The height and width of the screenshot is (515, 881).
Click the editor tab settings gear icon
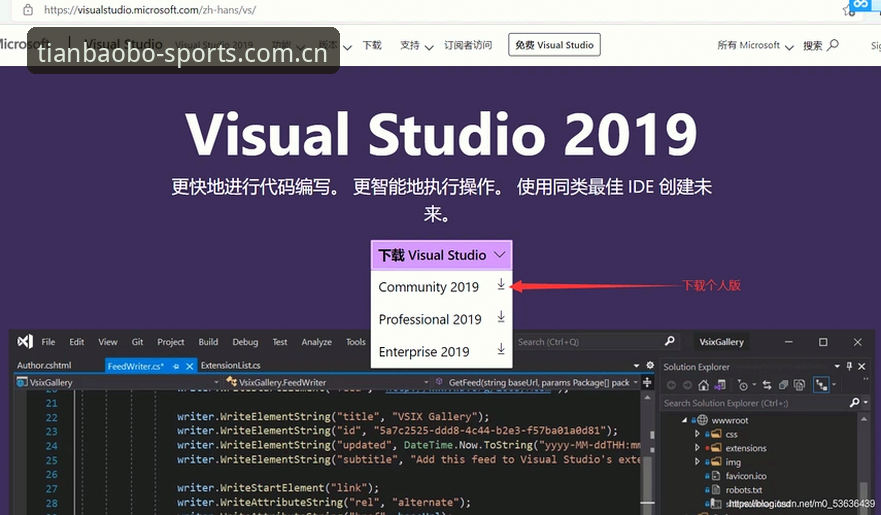coord(650,365)
